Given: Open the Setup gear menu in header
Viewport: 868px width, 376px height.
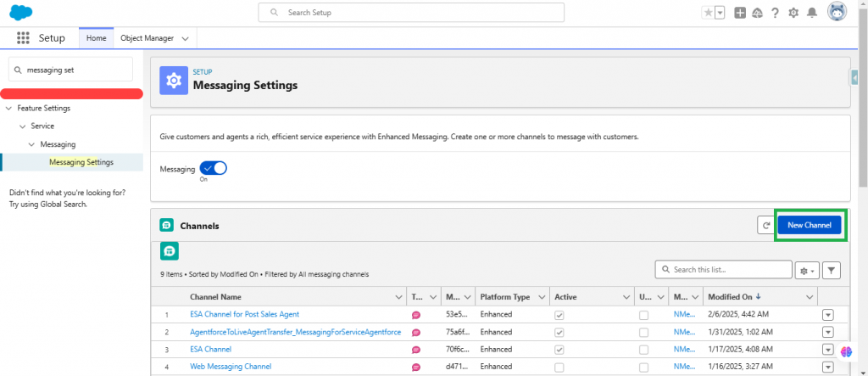Looking at the screenshot, I should click(x=793, y=13).
